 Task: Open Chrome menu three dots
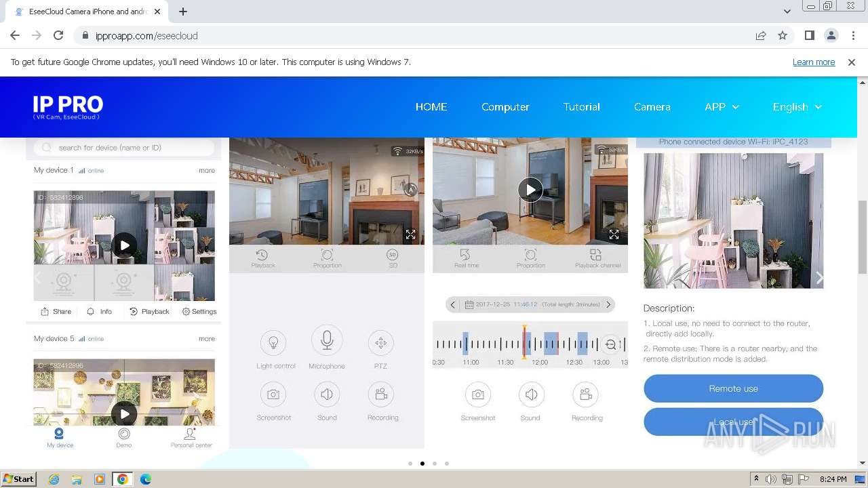(853, 36)
